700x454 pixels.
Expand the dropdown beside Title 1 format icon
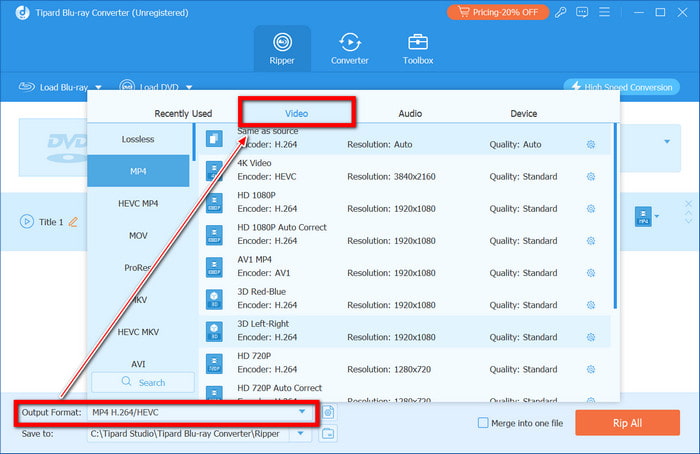(657, 217)
